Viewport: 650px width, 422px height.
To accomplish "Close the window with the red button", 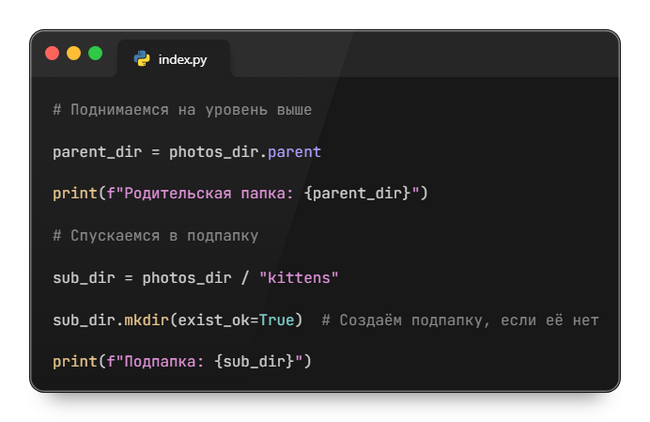I will point(53,53).
